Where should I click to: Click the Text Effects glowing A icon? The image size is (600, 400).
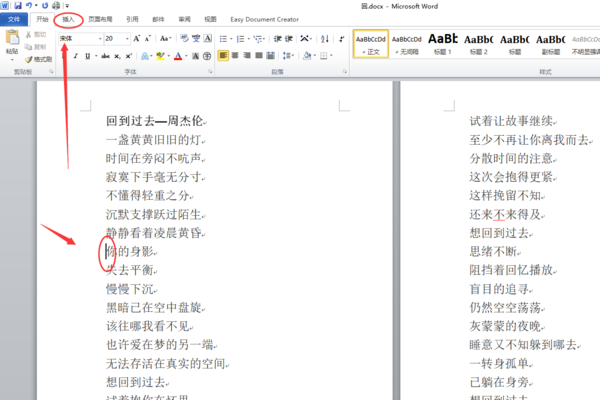click(x=145, y=56)
